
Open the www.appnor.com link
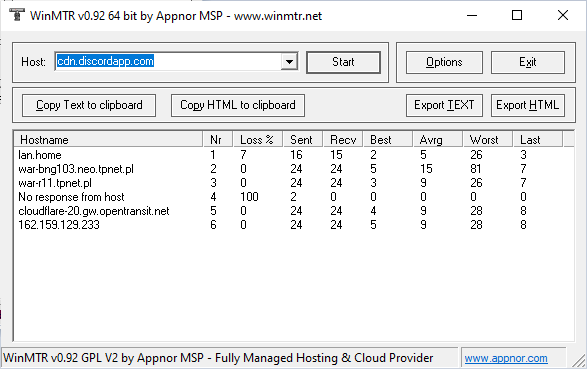coord(506,358)
